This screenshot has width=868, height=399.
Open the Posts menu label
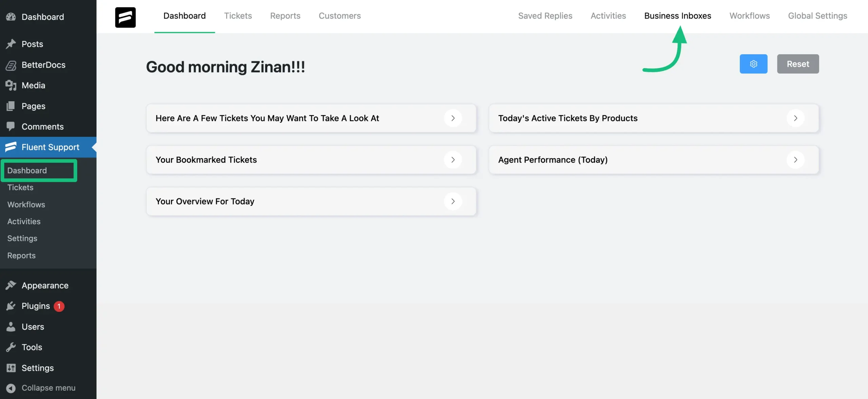coord(32,44)
